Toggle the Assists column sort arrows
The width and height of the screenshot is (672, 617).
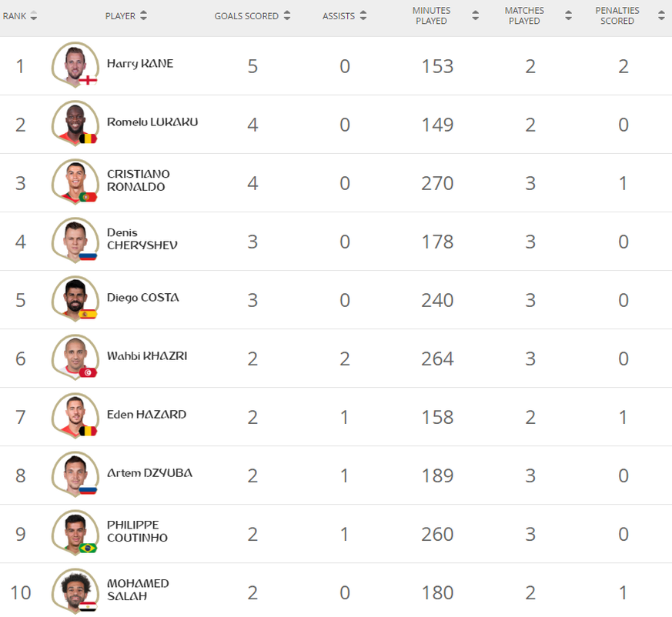[x=363, y=16]
